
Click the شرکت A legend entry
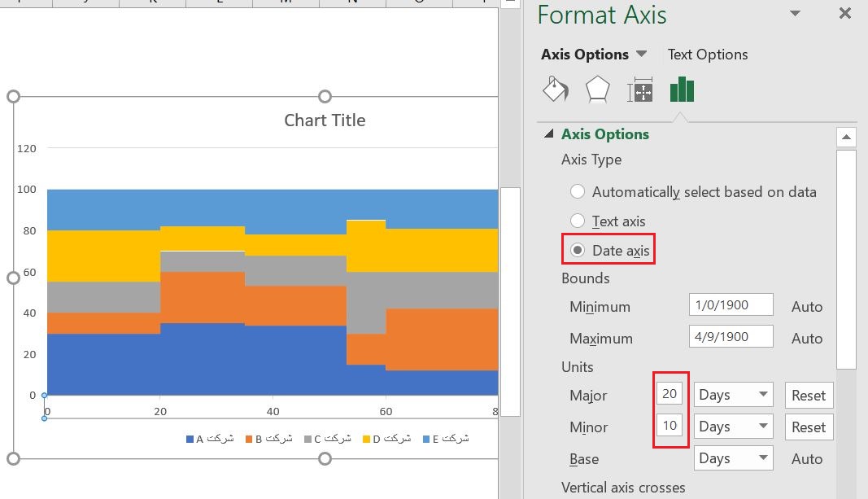pos(210,439)
